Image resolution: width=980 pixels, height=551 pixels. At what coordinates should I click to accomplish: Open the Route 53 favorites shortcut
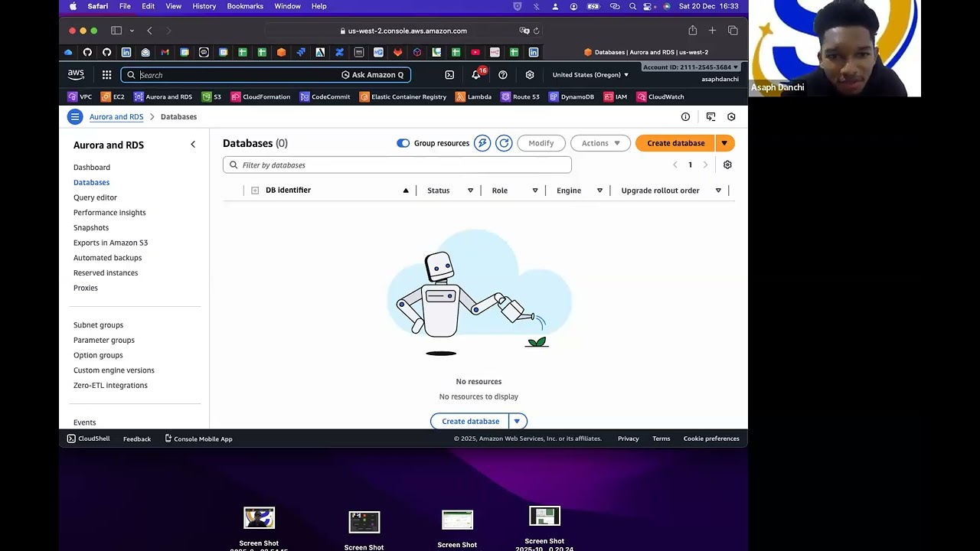pyautogui.click(x=520, y=97)
